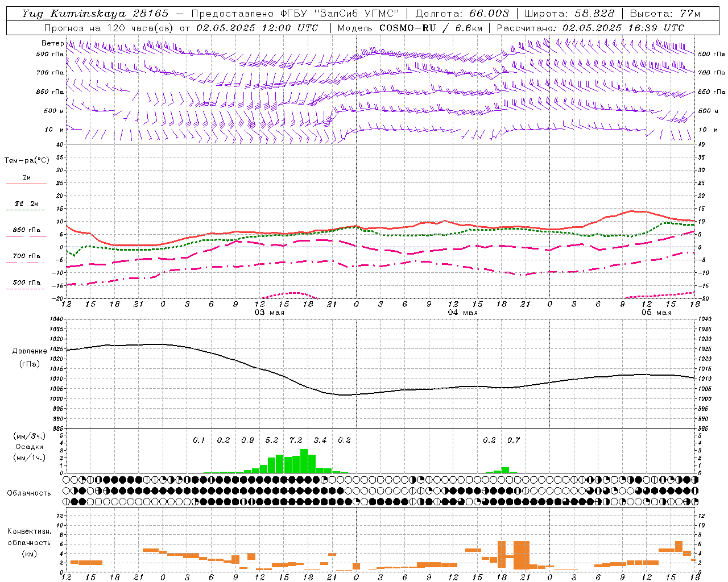The width and height of the screenshot is (728, 582).
Task: Click the Широта: 58.828 field
Action: 569,14
